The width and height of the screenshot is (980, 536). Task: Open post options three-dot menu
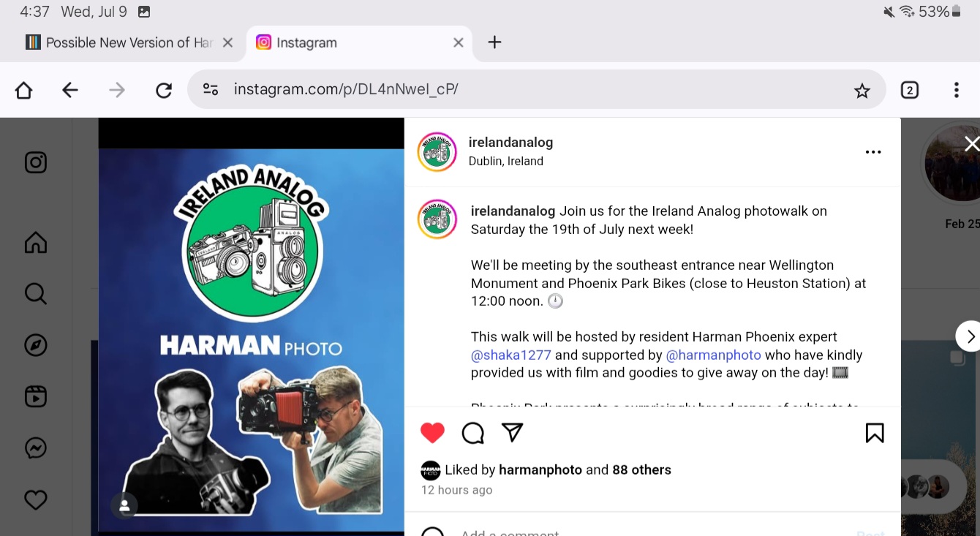coord(873,152)
